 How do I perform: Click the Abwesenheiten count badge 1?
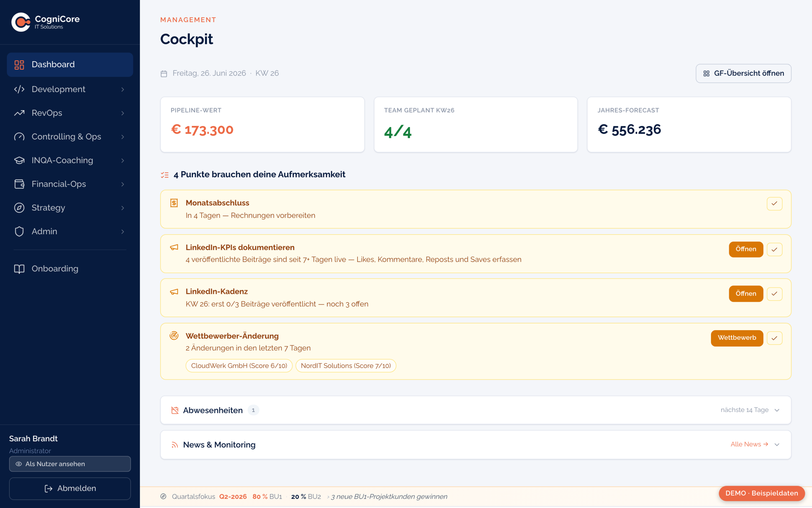(x=253, y=410)
